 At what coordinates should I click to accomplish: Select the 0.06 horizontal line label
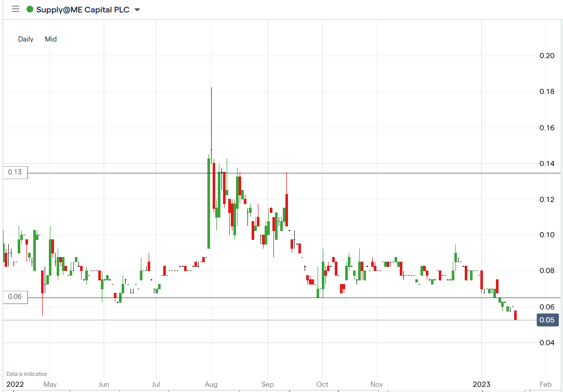tap(15, 296)
